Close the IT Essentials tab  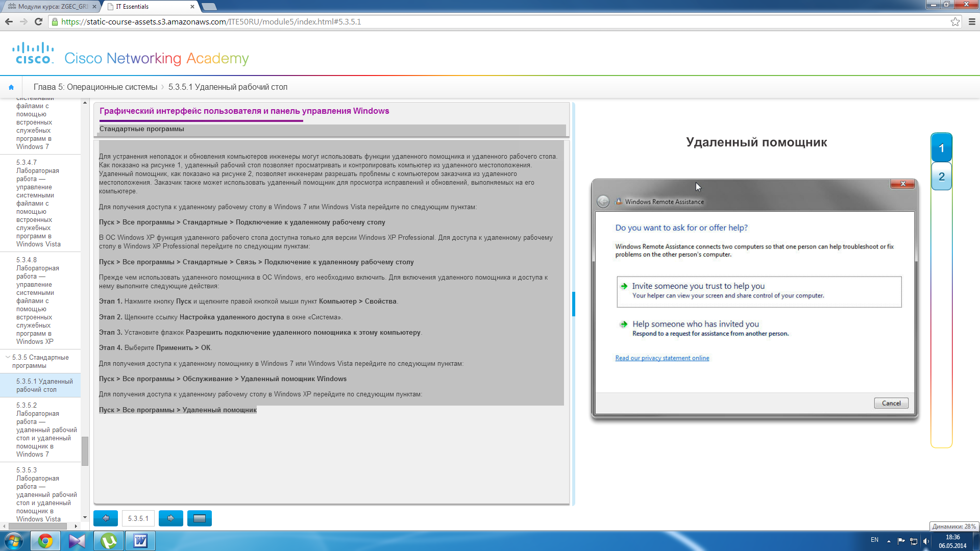[192, 7]
